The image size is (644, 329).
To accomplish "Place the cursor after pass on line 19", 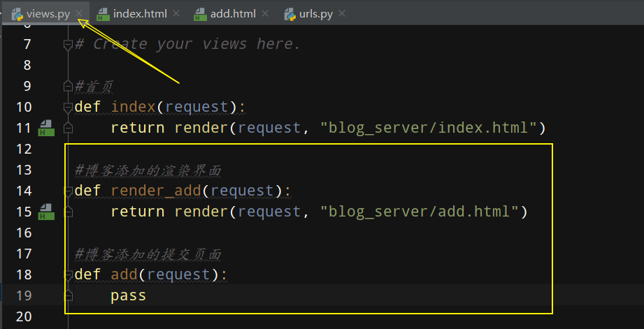I will point(147,295).
